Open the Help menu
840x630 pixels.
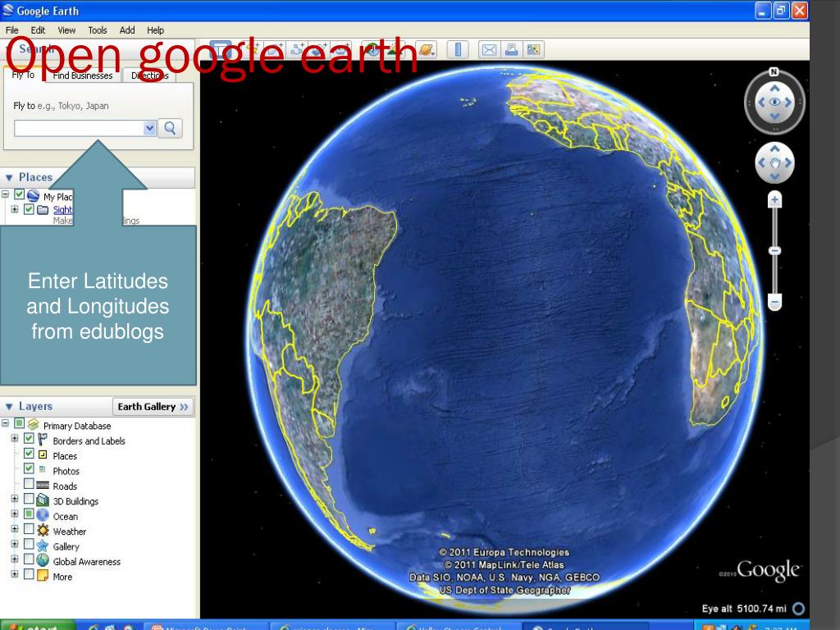pos(155,30)
